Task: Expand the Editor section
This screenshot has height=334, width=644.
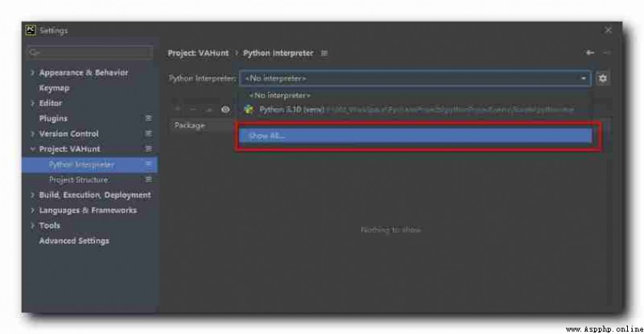Action: point(32,103)
